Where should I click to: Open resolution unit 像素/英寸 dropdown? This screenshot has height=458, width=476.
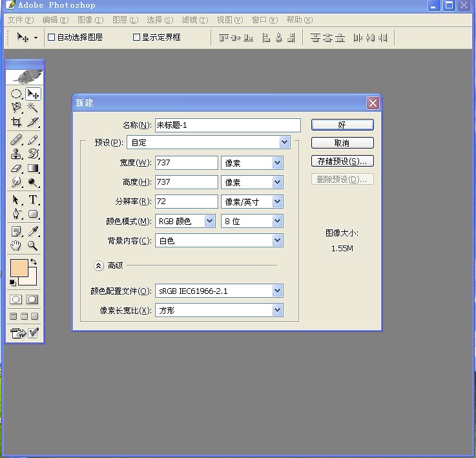click(x=277, y=202)
